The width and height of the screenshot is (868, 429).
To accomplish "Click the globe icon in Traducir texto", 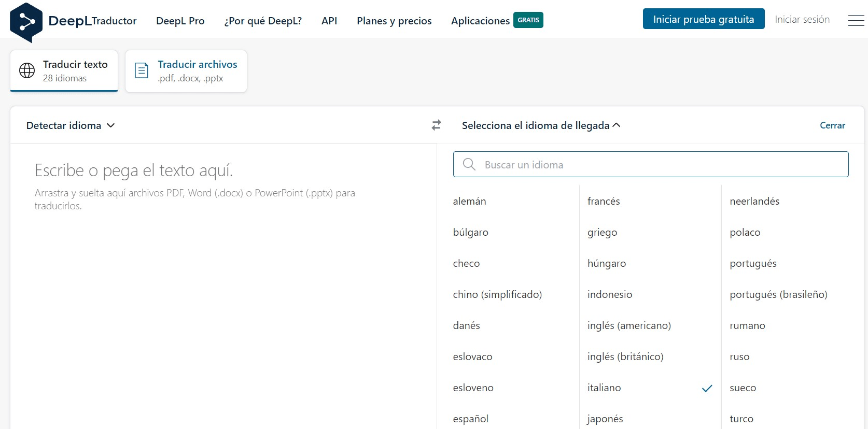I will click(x=27, y=70).
